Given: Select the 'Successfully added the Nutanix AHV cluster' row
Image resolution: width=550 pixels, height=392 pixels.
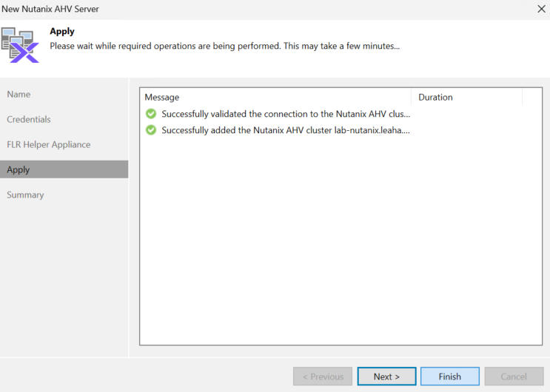Looking at the screenshot, I should (x=341, y=130).
